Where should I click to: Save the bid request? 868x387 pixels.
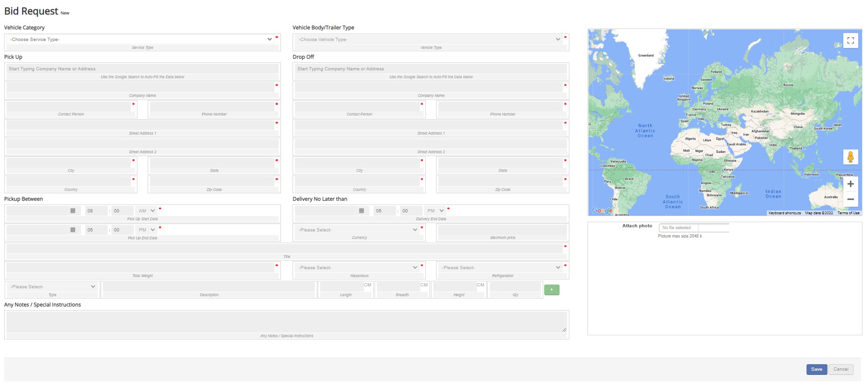click(816, 369)
